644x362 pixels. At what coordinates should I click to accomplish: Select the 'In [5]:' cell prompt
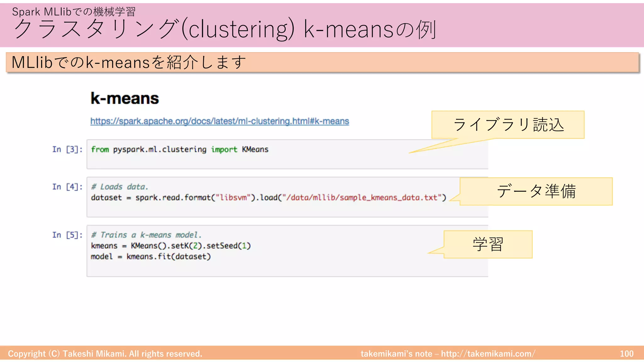point(67,235)
